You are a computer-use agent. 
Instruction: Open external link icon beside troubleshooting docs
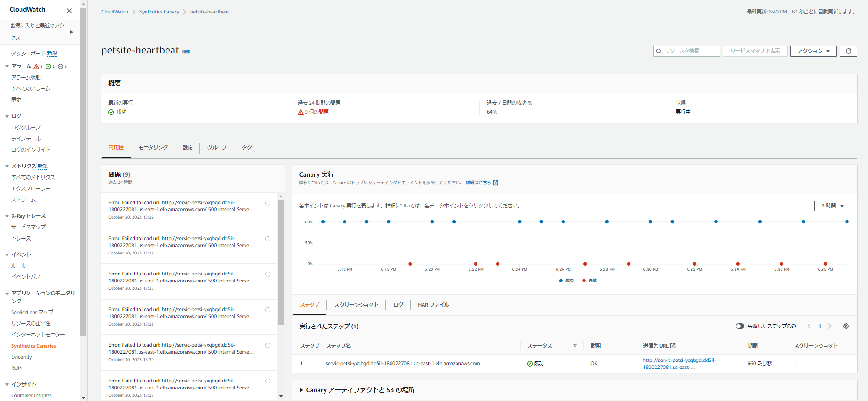(496, 183)
